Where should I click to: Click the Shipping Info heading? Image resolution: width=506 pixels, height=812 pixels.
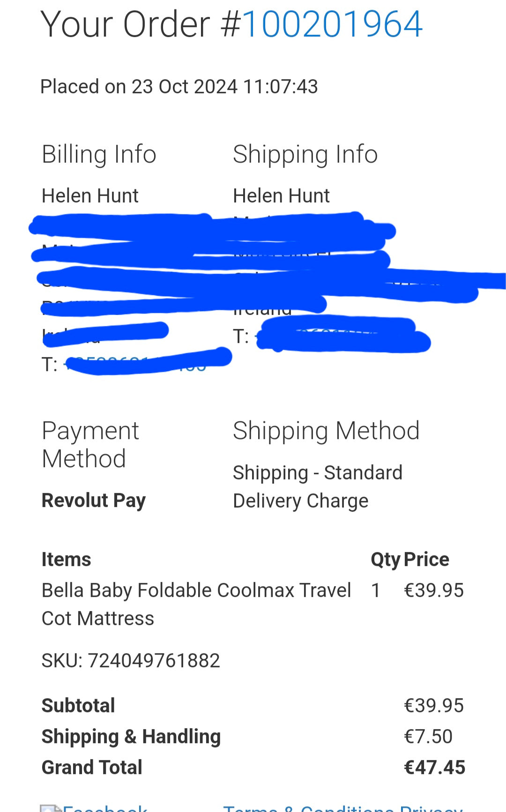[305, 155]
